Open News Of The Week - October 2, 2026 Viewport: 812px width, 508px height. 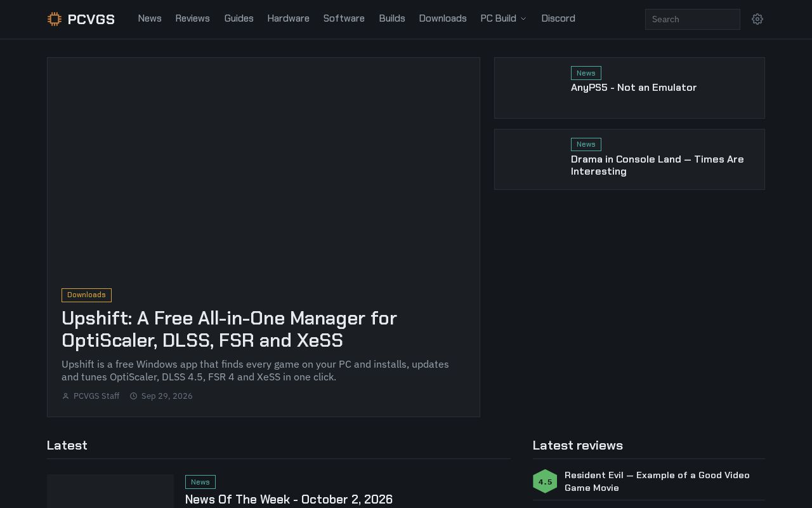289,499
